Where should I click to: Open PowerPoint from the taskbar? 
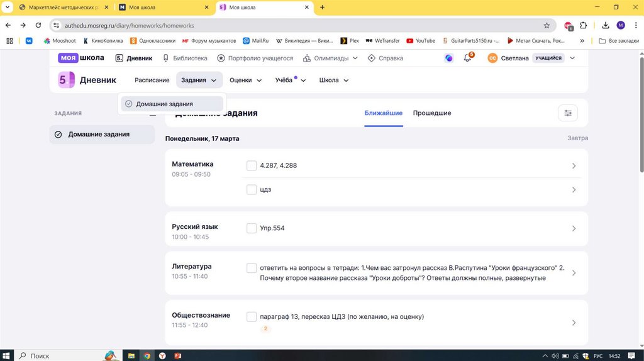click(x=178, y=356)
